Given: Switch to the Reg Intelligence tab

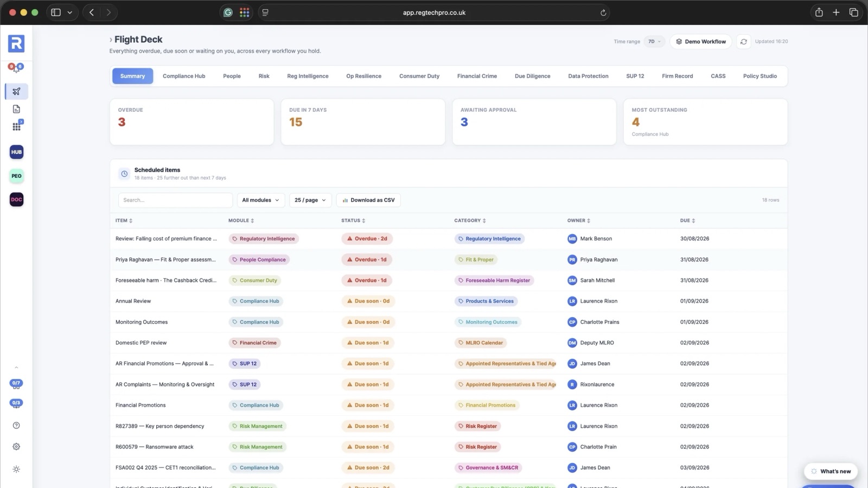Looking at the screenshot, I should pos(308,76).
